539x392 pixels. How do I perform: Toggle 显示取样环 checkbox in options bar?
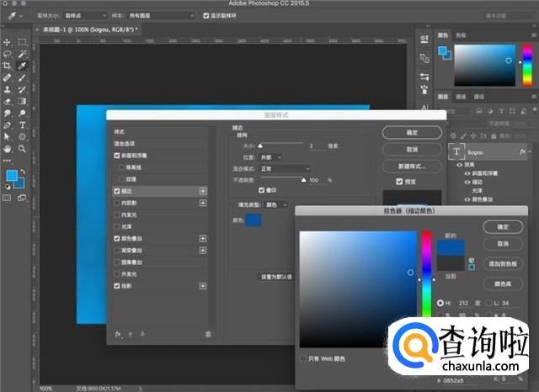pos(205,16)
